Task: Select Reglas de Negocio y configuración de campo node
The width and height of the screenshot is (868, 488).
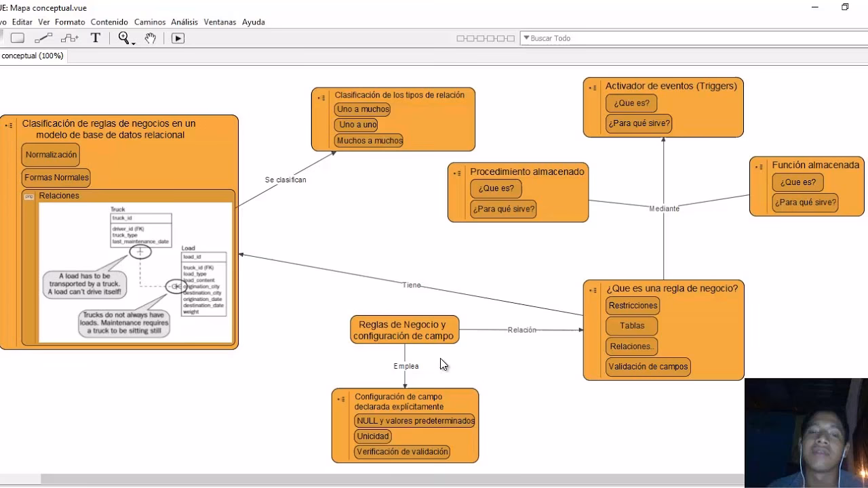Action: pos(404,330)
